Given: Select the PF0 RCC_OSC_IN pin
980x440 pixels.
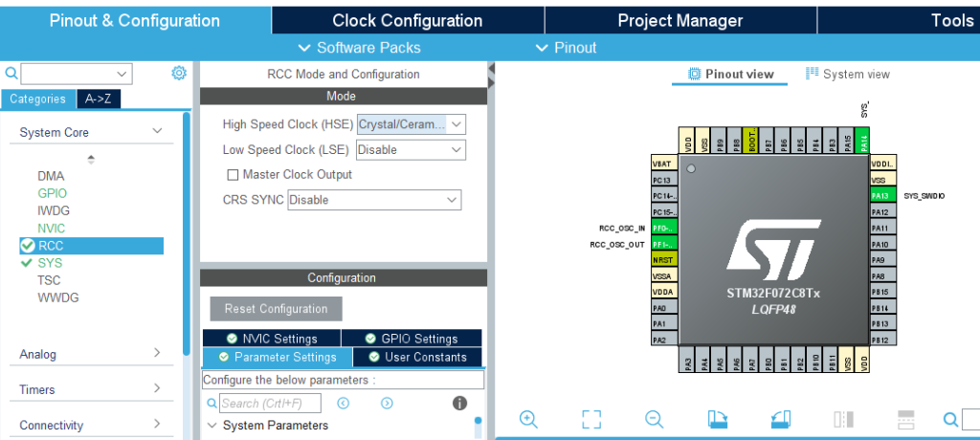Looking at the screenshot, I should 664,228.
